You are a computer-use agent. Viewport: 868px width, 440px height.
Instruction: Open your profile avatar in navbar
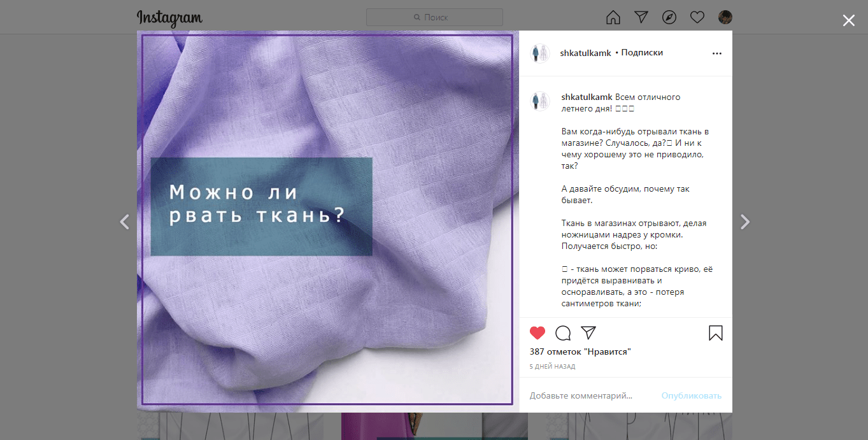point(725,17)
